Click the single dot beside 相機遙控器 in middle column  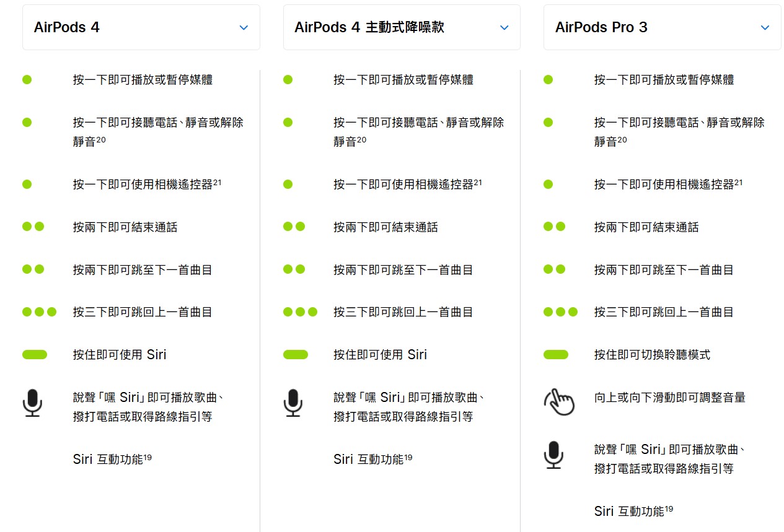pyautogui.click(x=288, y=184)
